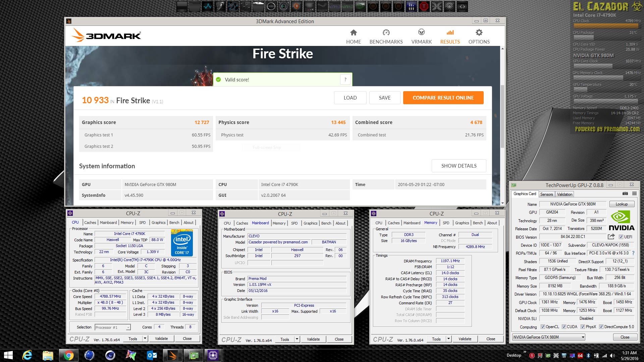Toggle the PhysX computing checkbox
This screenshot has height=362, width=644.
(x=583, y=327)
